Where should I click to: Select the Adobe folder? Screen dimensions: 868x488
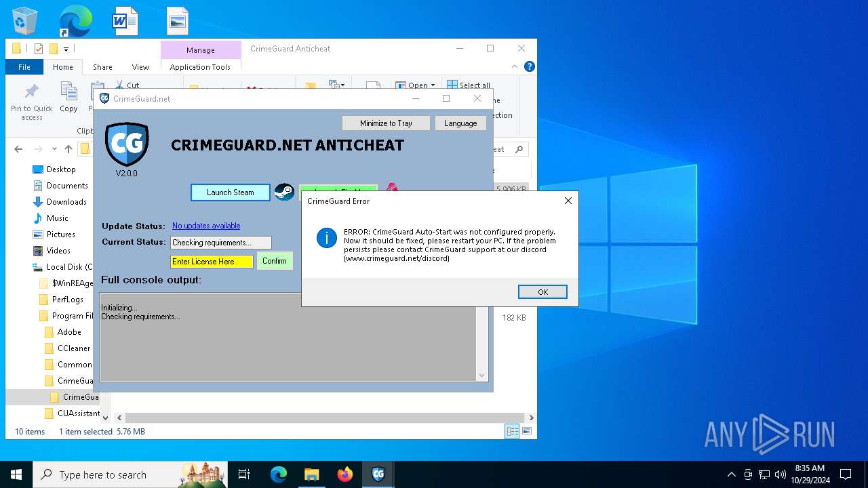[x=69, y=332]
